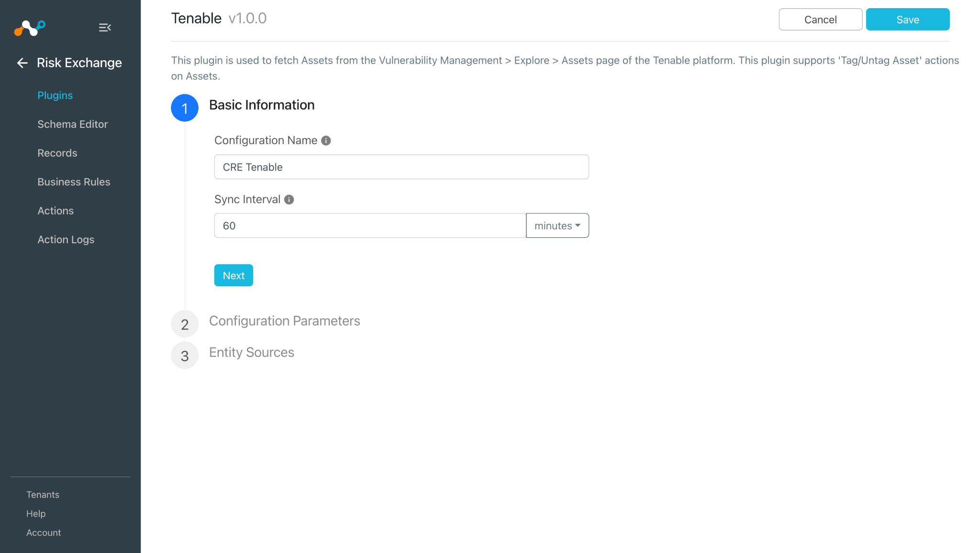Click the Netskope logo icon

[x=30, y=28]
